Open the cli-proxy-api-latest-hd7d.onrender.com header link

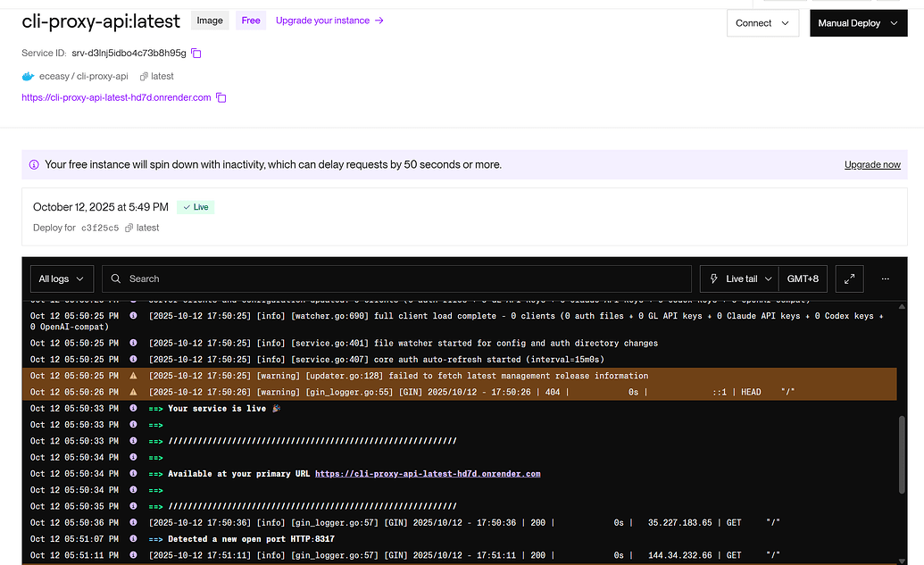point(116,97)
